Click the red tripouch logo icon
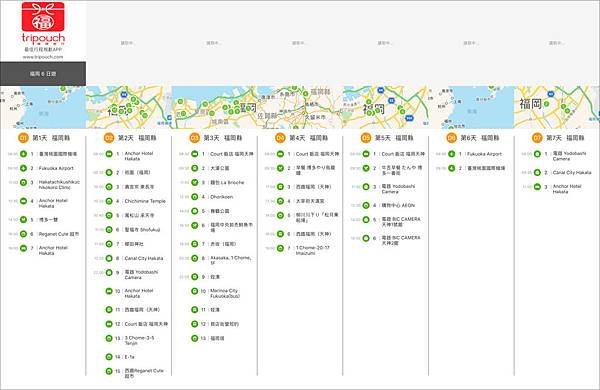The height and width of the screenshot is (390, 600). 43,16
